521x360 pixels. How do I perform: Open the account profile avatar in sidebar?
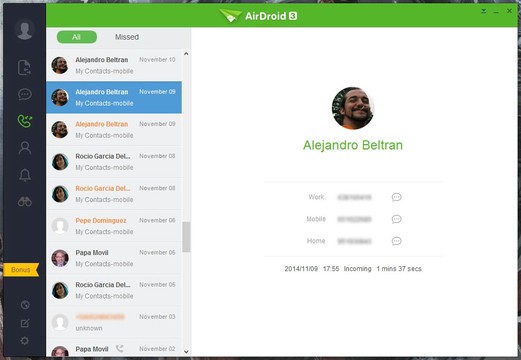pos(25,29)
